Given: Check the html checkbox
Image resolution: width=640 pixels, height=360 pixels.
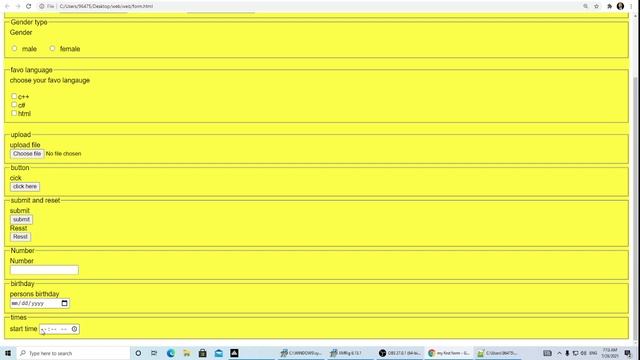Looking at the screenshot, I should pyautogui.click(x=14, y=113).
